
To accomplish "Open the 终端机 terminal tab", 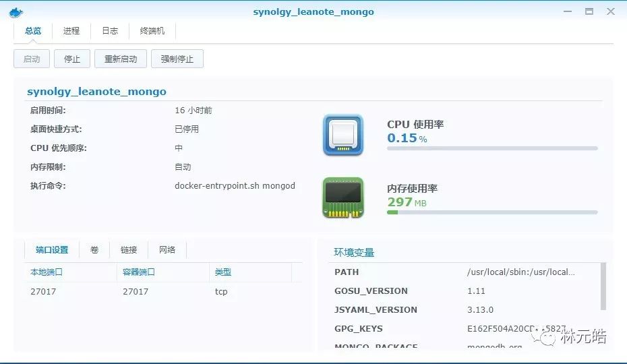I will (x=152, y=31).
